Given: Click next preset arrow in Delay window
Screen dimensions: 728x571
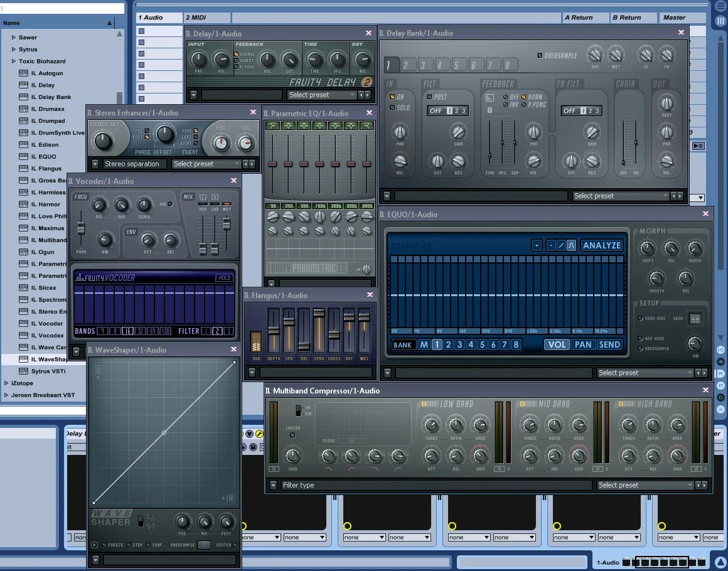Looking at the screenshot, I should (x=368, y=95).
